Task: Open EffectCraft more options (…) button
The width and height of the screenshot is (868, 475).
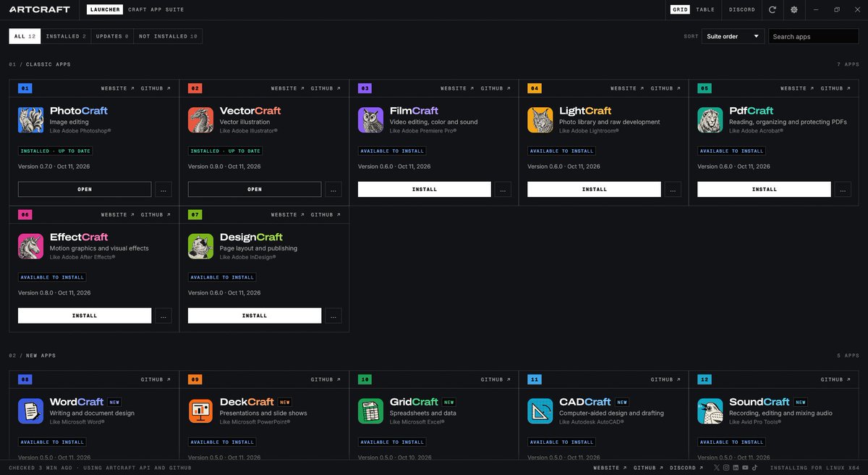Action: coord(163,316)
